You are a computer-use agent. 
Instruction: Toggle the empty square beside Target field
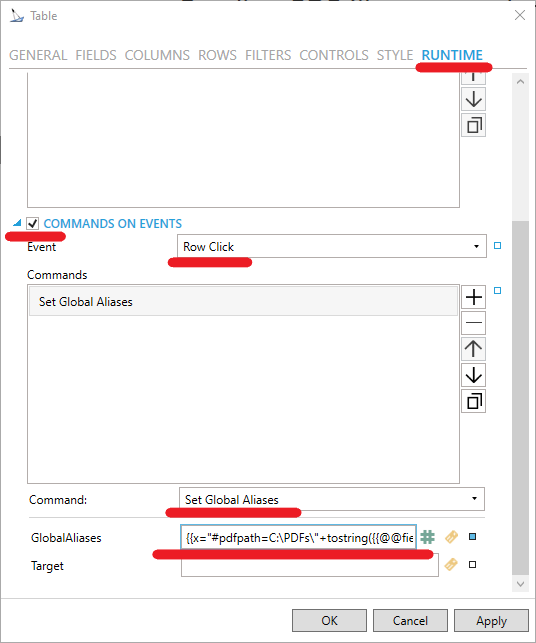(x=472, y=565)
